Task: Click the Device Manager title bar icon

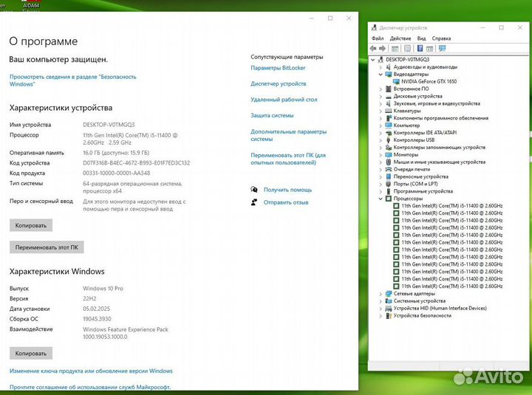Action: click(x=374, y=28)
